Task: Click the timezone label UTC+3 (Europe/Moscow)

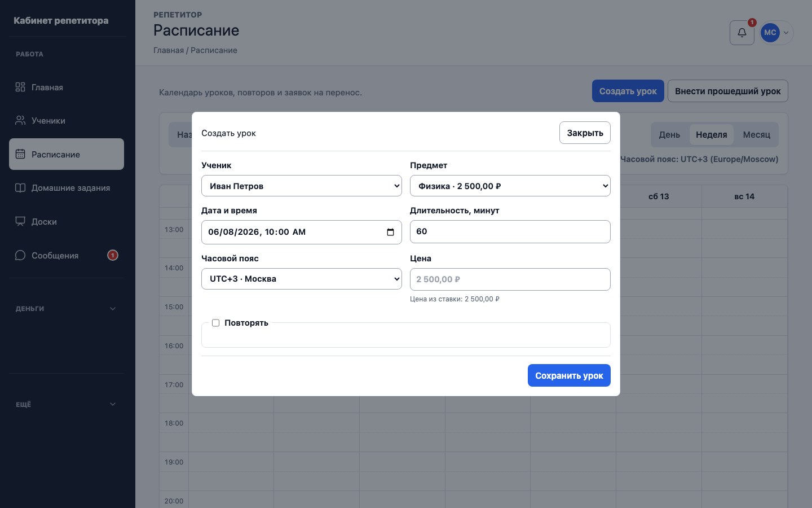Action: (699, 159)
